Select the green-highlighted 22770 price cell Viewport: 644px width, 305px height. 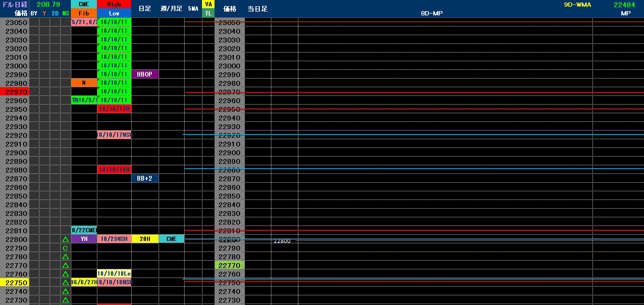tap(229, 265)
